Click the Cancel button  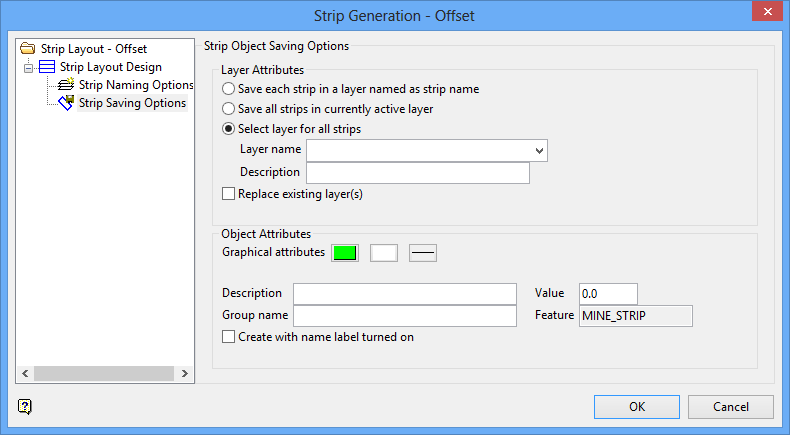pyautogui.click(x=730, y=407)
